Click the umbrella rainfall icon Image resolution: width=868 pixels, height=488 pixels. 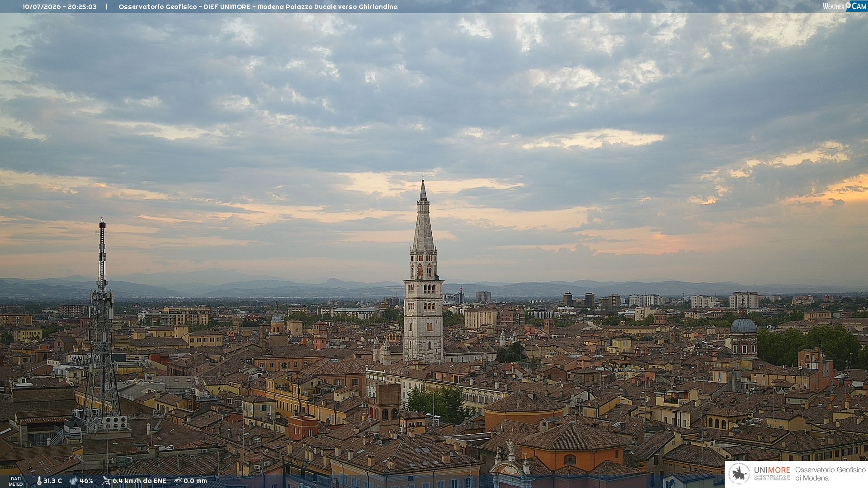[x=178, y=481]
